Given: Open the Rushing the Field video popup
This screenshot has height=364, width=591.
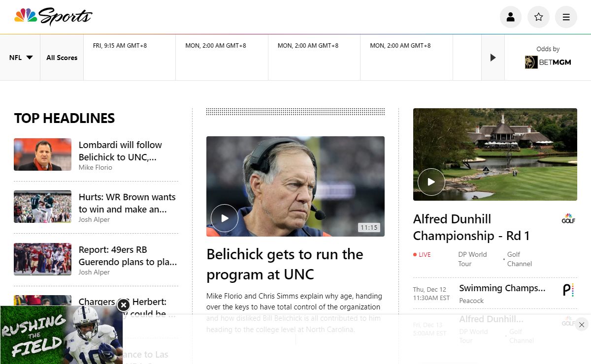Looking at the screenshot, I should (x=61, y=335).
